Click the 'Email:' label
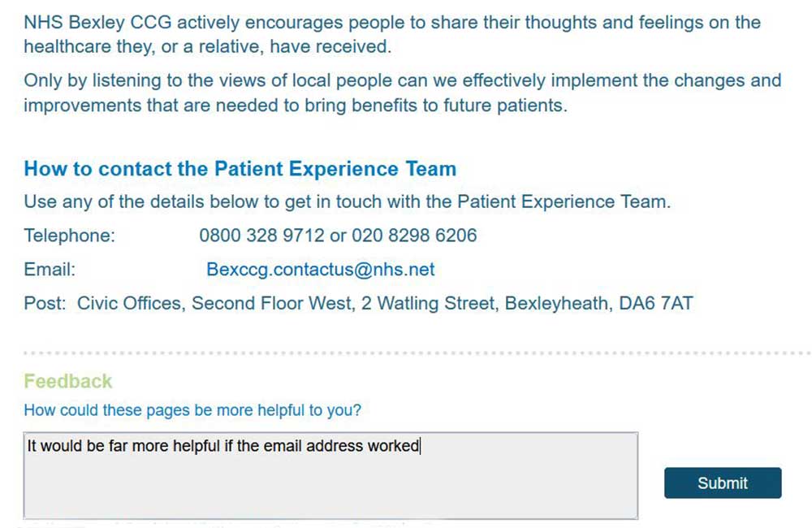The image size is (812, 528). pos(50,270)
